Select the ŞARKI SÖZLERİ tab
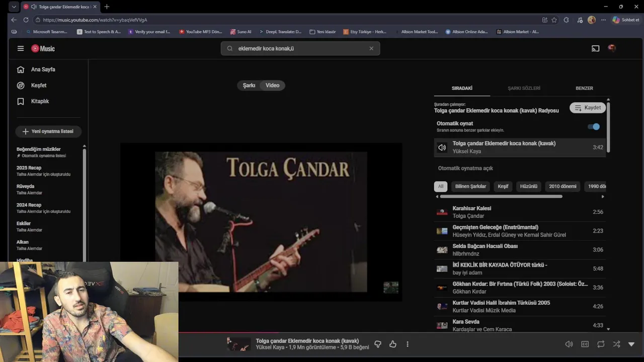The image size is (644, 362). pos(524,88)
